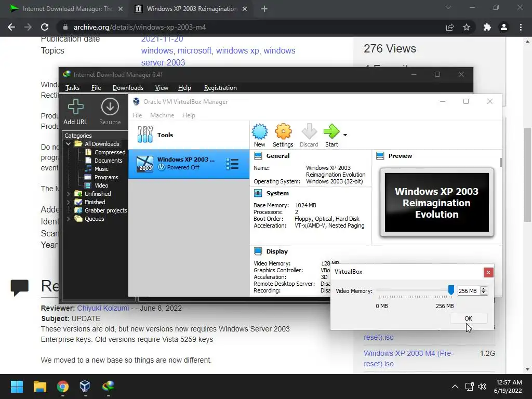This screenshot has height=399, width=532.
Task: Click the Chrome share page icon
Action: tap(450, 27)
